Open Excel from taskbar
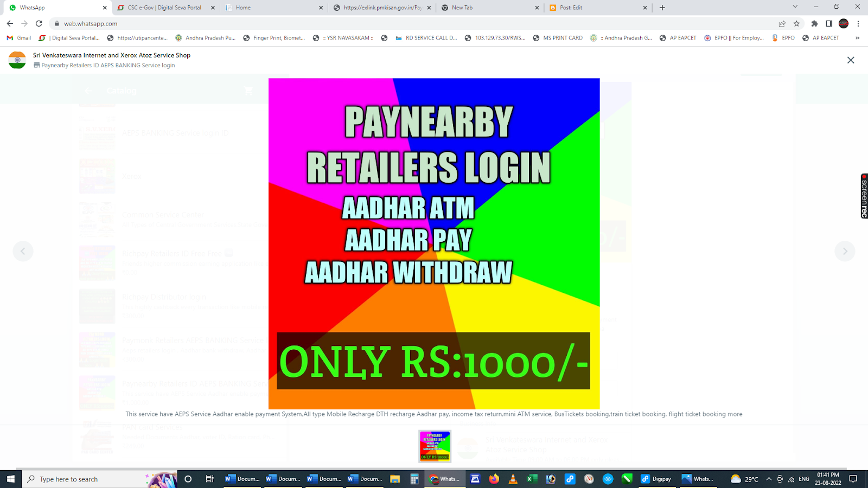The image size is (868, 488). (x=532, y=479)
